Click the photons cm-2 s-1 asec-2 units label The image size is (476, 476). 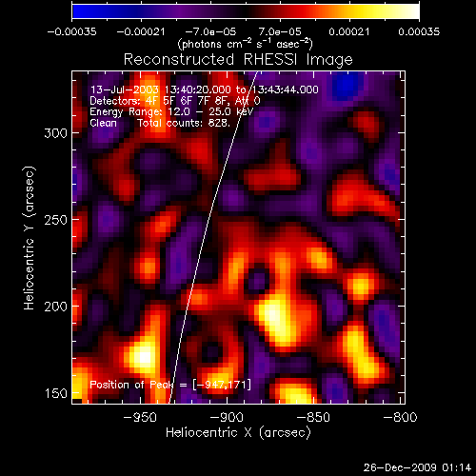246,44
